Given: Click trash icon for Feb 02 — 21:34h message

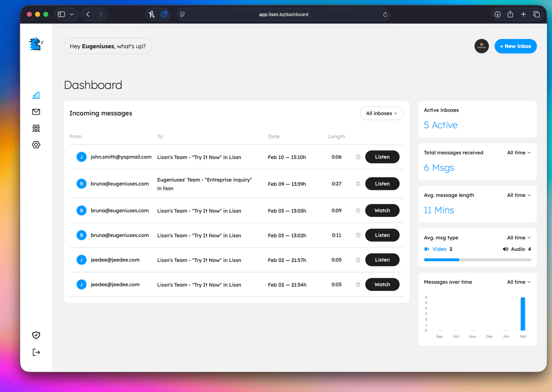Looking at the screenshot, I should [x=358, y=284].
